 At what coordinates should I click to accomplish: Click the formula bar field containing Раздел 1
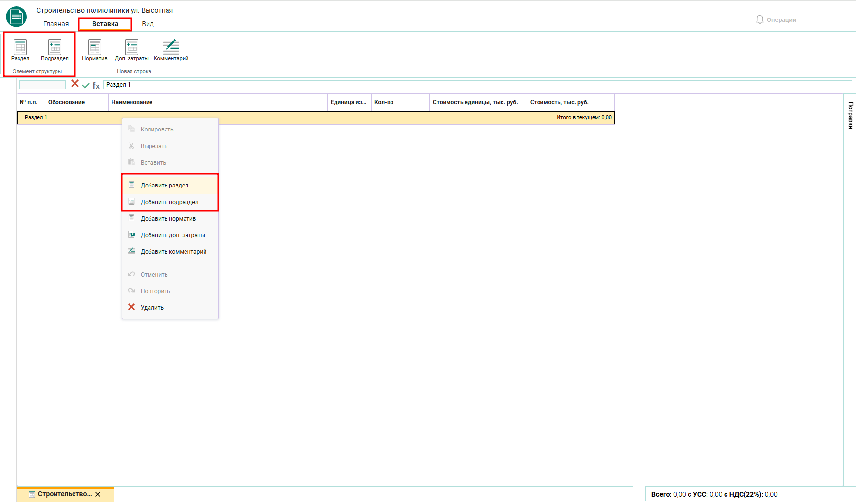point(477,85)
